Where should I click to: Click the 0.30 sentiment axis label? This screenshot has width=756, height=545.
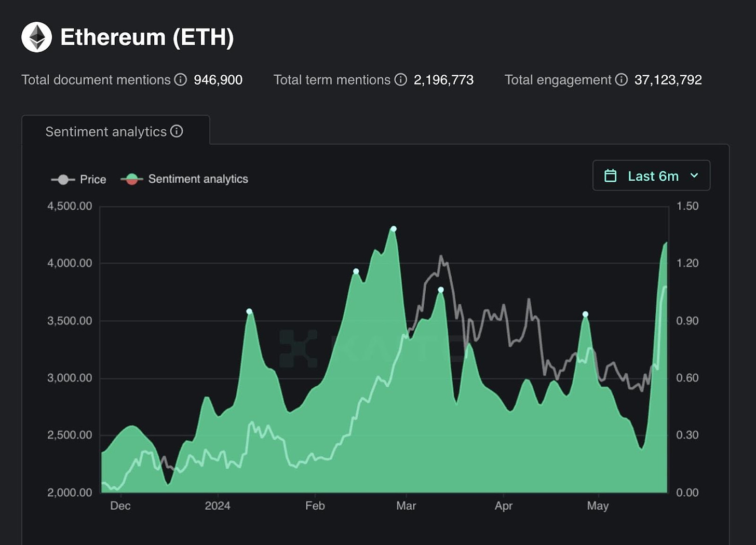coord(687,435)
